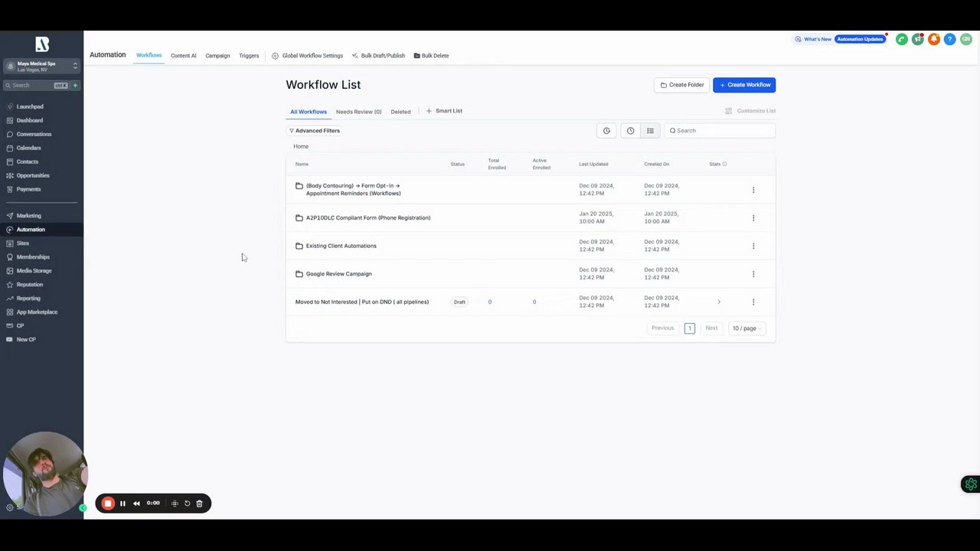This screenshot has width=980, height=551.
Task: Open Launchpad in the sidebar
Action: click(30, 107)
